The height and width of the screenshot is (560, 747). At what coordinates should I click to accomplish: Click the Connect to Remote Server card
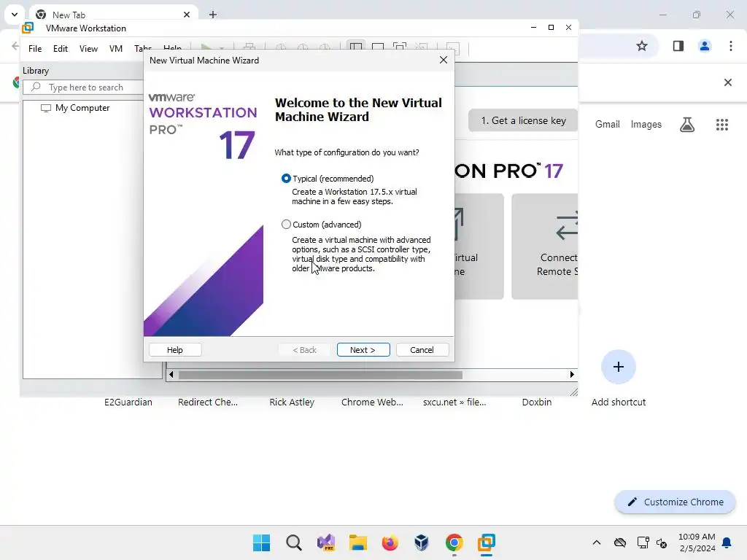pos(545,246)
